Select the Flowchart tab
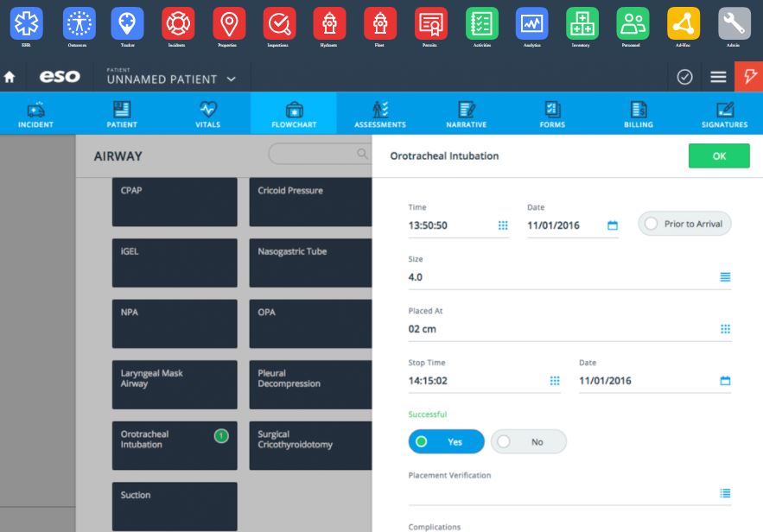This screenshot has height=532, width=763. (x=294, y=113)
